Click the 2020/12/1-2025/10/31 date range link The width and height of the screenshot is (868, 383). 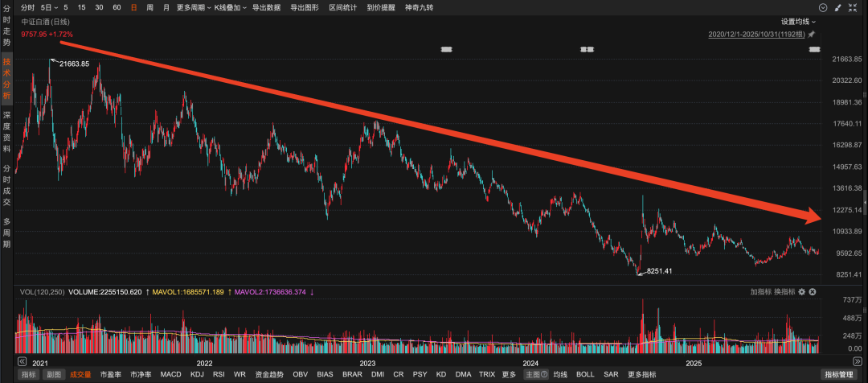point(755,35)
